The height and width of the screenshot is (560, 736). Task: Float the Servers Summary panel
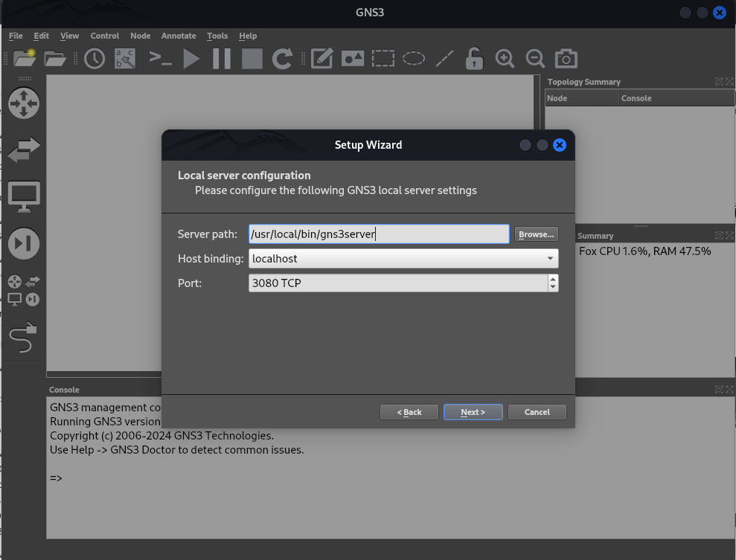tap(719, 236)
